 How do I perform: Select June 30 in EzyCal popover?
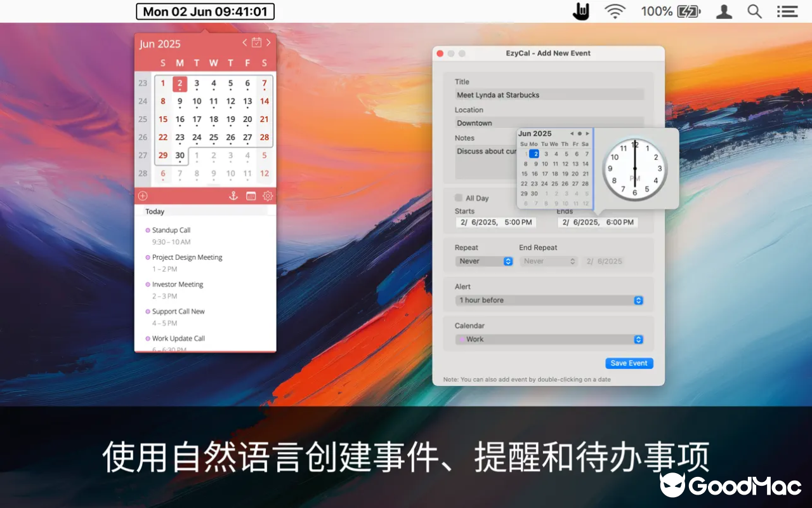click(x=180, y=155)
